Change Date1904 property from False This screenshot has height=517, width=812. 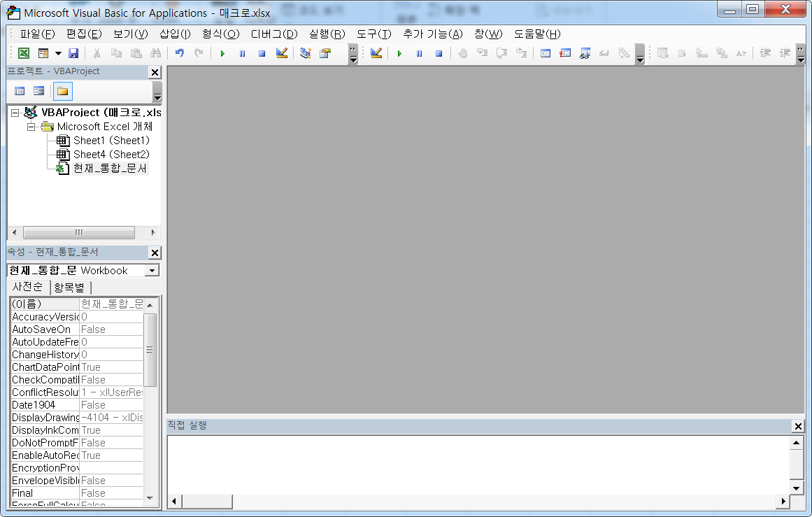108,404
